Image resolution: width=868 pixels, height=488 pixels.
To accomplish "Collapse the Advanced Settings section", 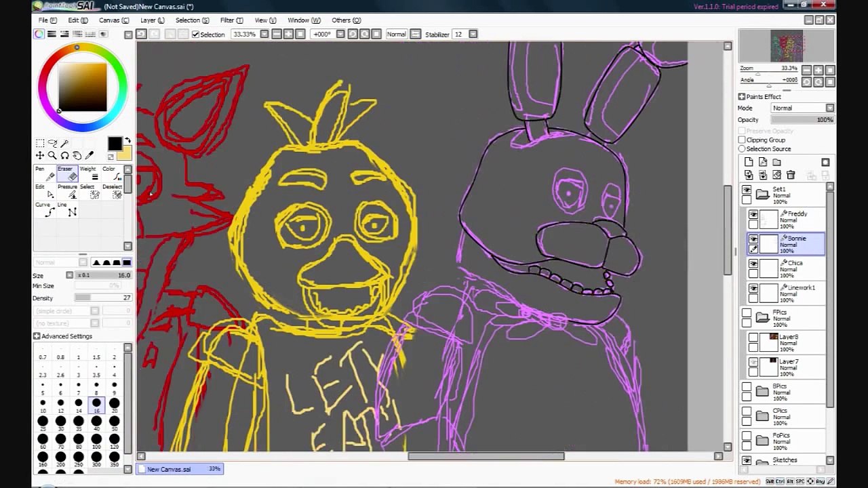I will (x=37, y=336).
